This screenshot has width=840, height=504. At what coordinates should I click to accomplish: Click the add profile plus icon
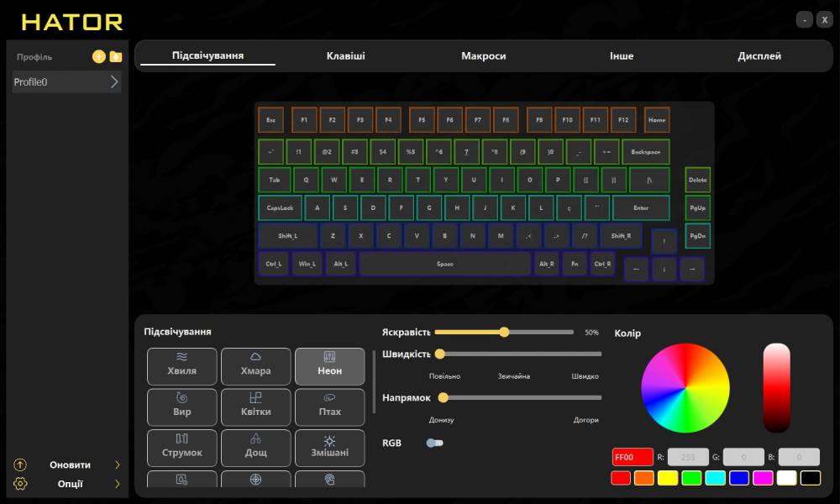click(x=98, y=57)
